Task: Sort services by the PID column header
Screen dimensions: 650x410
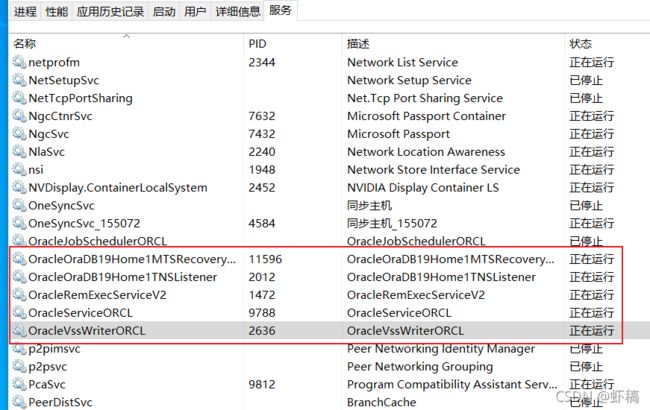Action: coord(293,44)
